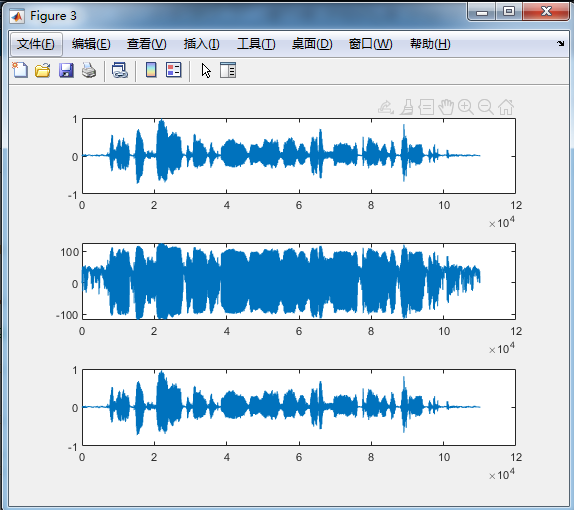This screenshot has height=510, width=574.
Task: Select the Brush data tool icon
Action: pyautogui.click(x=406, y=107)
